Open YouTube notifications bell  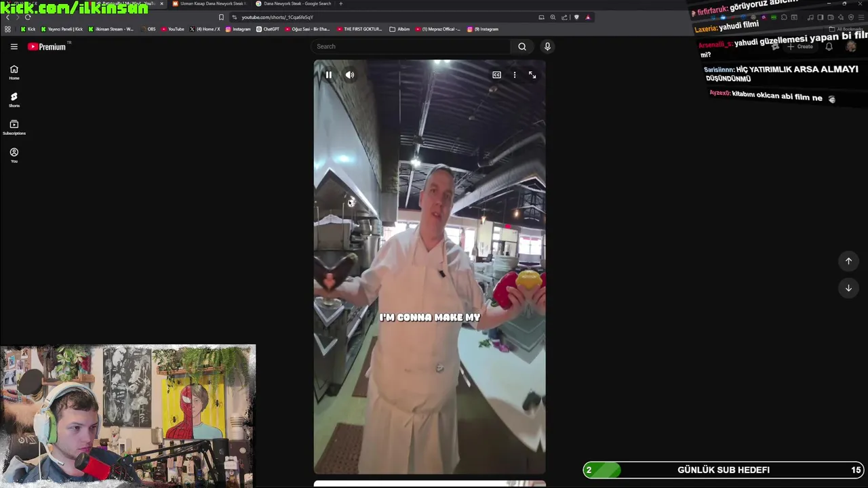point(829,47)
